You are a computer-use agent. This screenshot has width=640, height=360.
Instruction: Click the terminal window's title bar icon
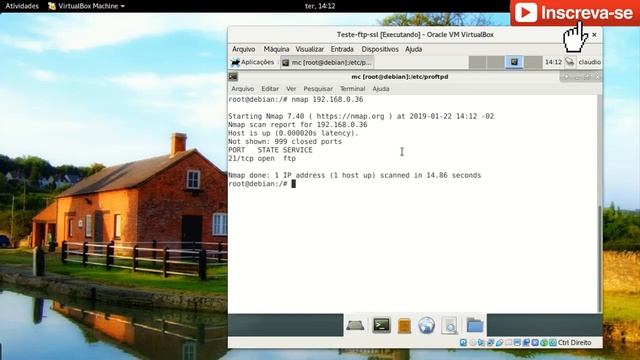click(x=233, y=77)
